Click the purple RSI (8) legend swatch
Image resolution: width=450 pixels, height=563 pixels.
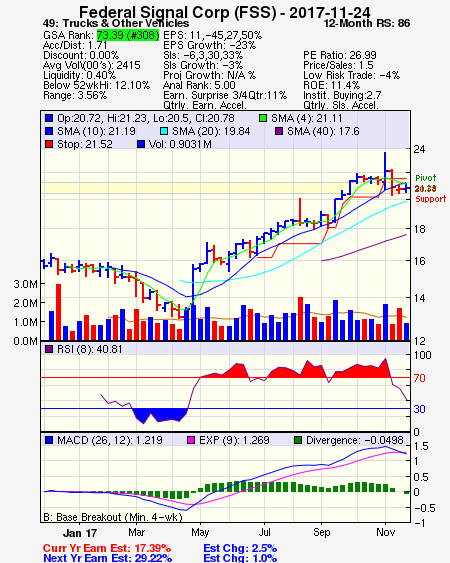[49, 349]
